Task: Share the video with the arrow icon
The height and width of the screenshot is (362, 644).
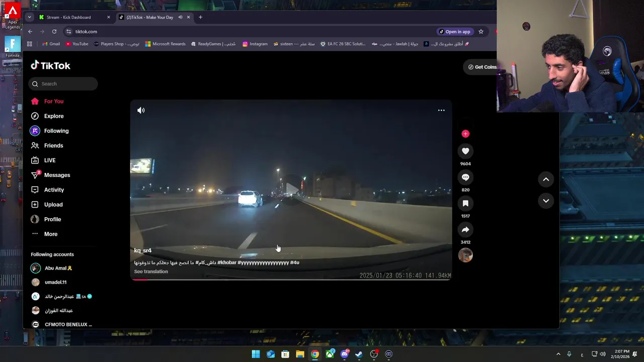Action: 465,229
